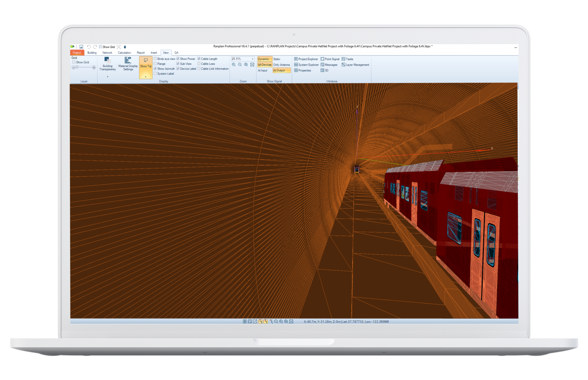Enable the System Label checkbox

155,74
